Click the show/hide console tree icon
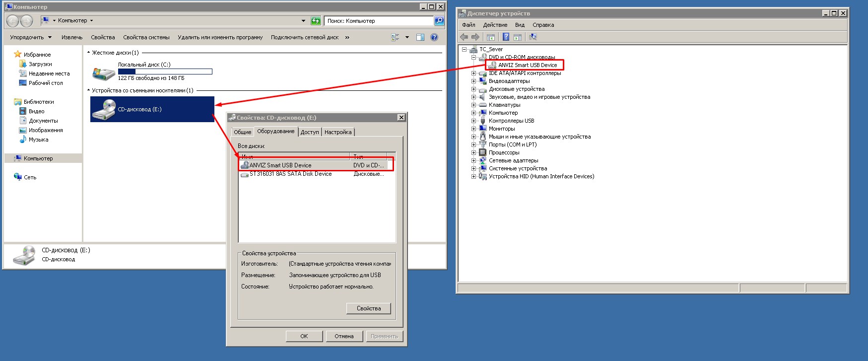 (491, 37)
